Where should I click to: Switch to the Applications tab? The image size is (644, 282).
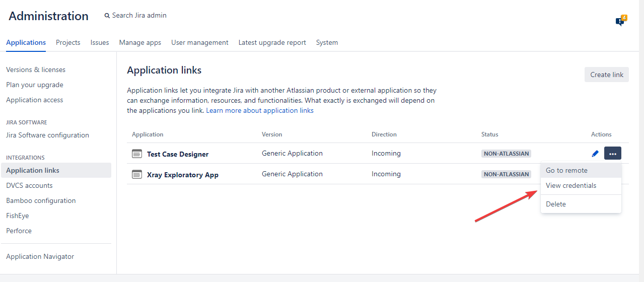coord(26,42)
